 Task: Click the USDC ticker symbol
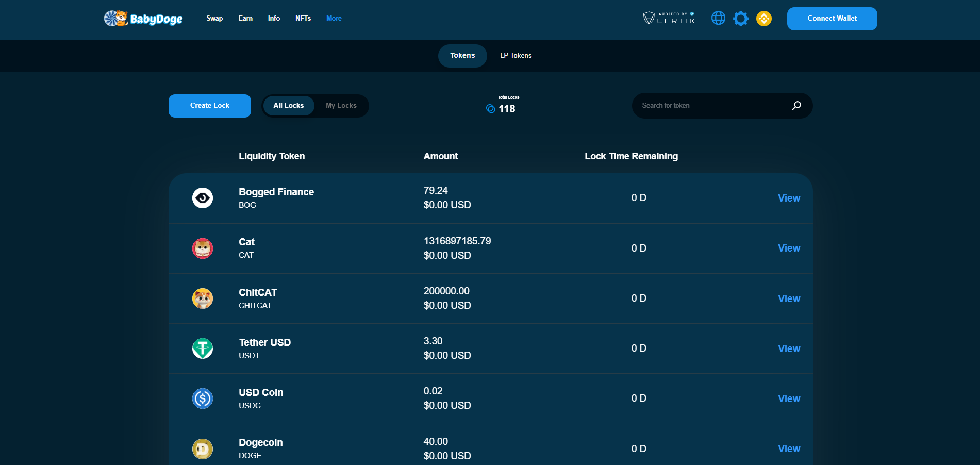click(x=250, y=406)
